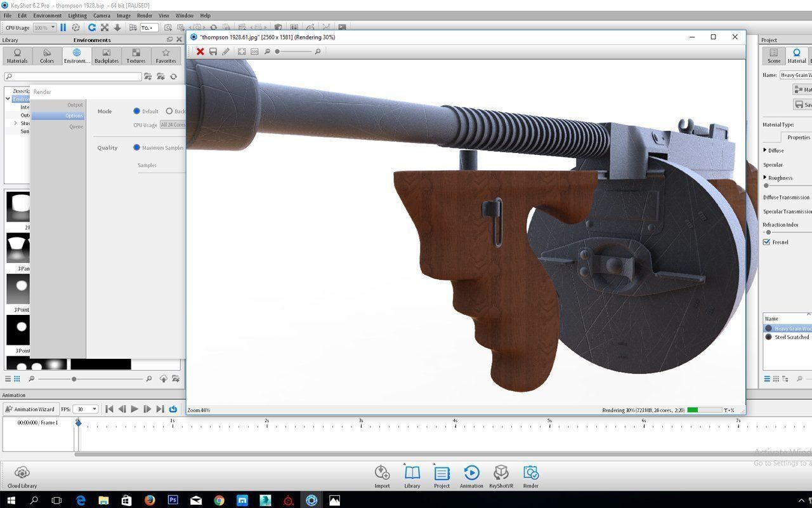Click the Import icon in bottom toolbar
Viewport: 812px width, 508px height.
[x=382, y=476]
